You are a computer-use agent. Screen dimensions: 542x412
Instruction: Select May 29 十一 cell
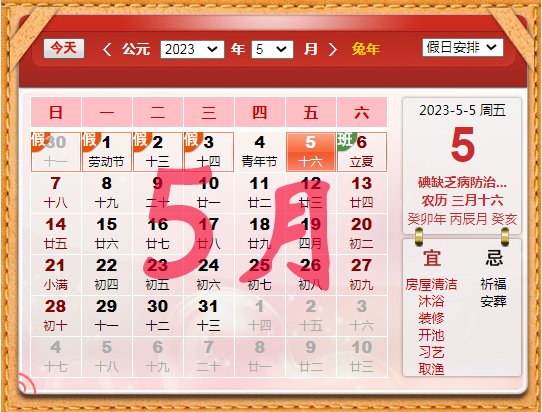pos(107,316)
